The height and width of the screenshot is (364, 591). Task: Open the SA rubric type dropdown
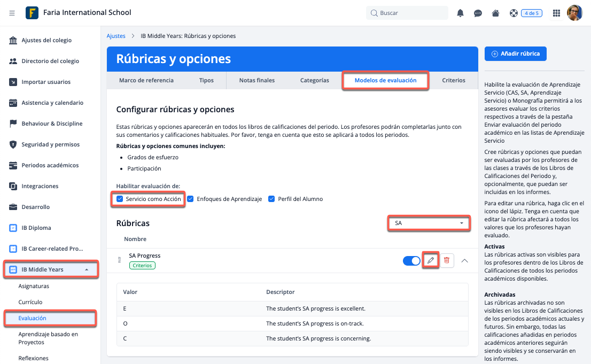[429, 223]
